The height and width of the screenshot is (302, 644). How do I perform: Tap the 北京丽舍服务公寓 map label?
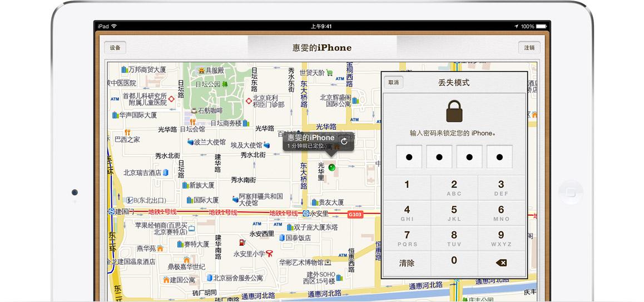(238, 278)
